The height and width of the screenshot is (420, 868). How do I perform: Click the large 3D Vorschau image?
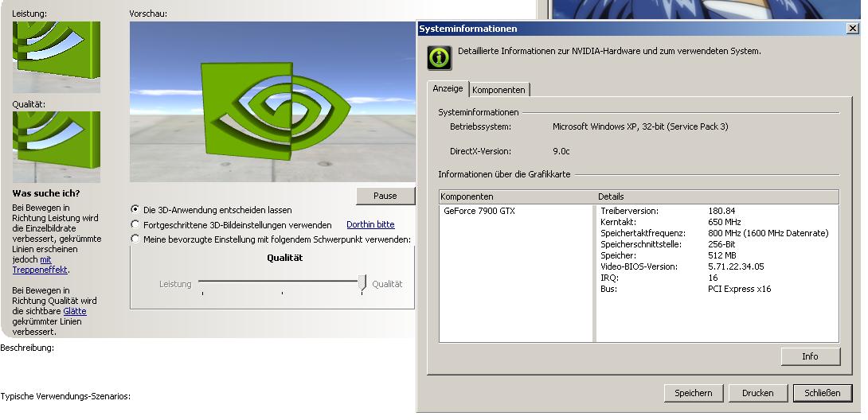click(272, 102)
